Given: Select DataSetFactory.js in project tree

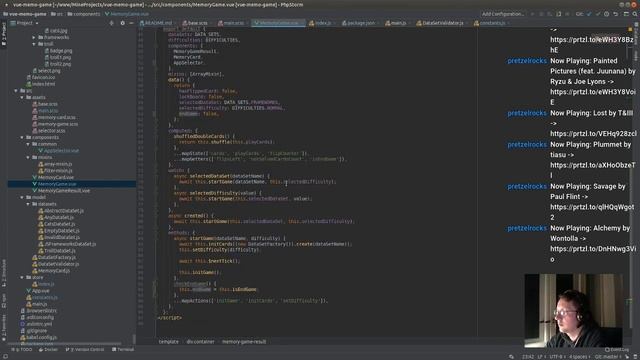Looking at the screenshot, I should [x=54, y=258].
